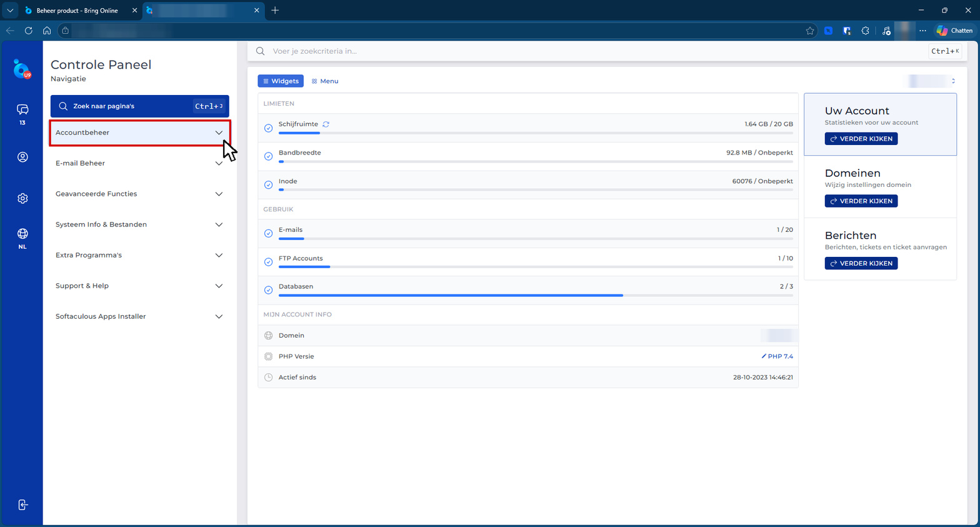980x527 pixels.
Task: Click VERDER KIJKEN under Uw Account
Action: [x=861, y=139]
